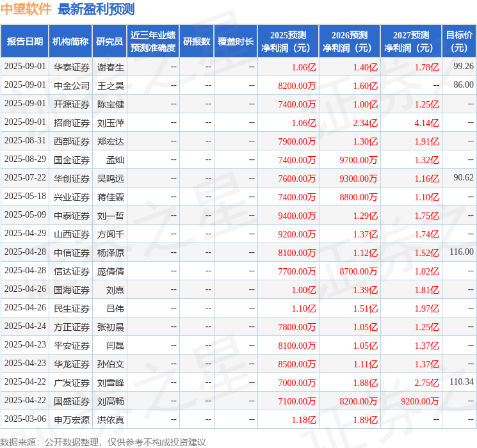Viewport: 477px width, 448px height.
Task: Click the 研究员 column header
Action: click(x=109, y=41)
